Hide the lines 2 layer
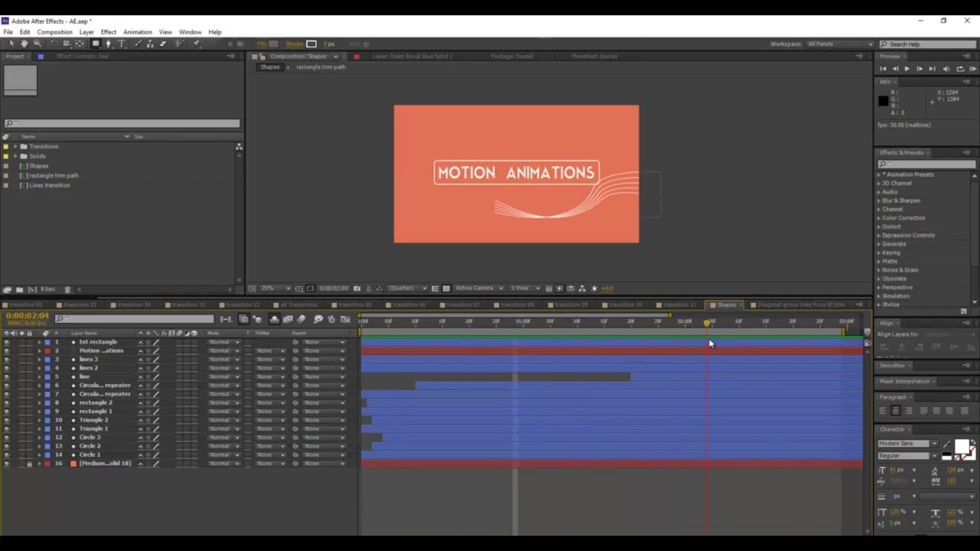The height and width of the screenshot is (551, 980). point(7,368)
